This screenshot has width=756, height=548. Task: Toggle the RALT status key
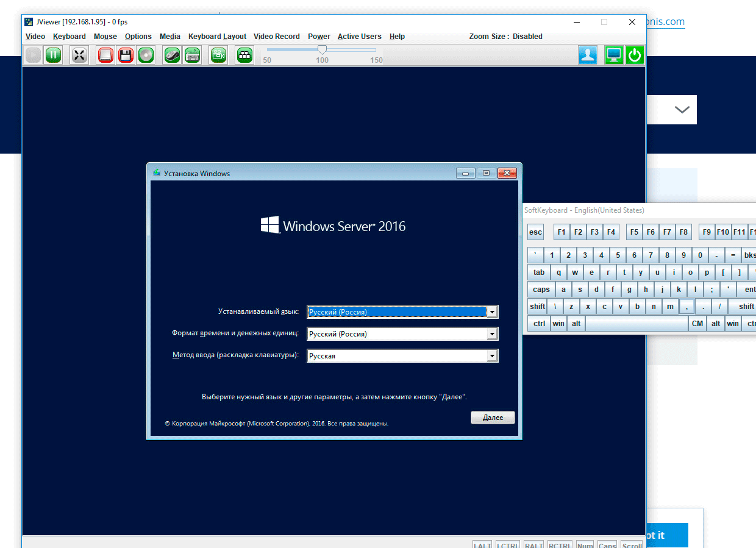533,546
